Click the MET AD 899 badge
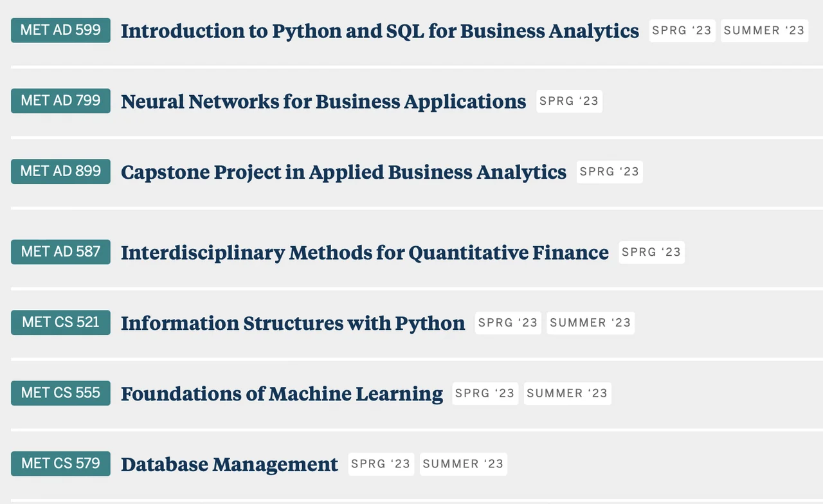 point(60,172)
